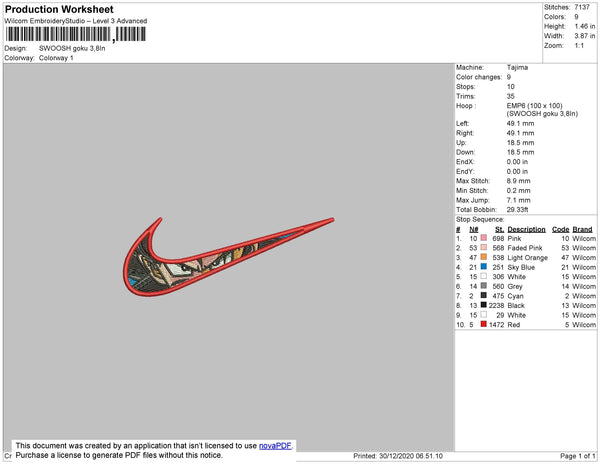Click the Machine value Tajima
This screenshot has height=464, width=600.
point(517,67)
